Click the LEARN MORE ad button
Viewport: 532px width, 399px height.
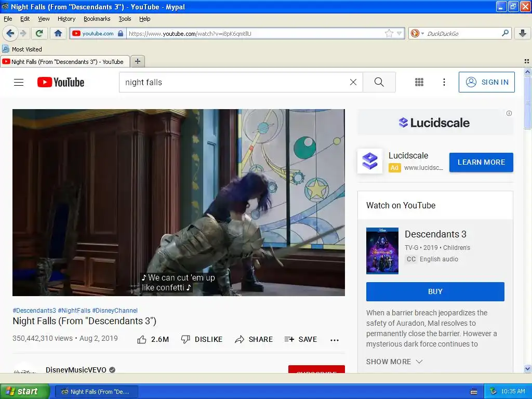tap(481, 162)
